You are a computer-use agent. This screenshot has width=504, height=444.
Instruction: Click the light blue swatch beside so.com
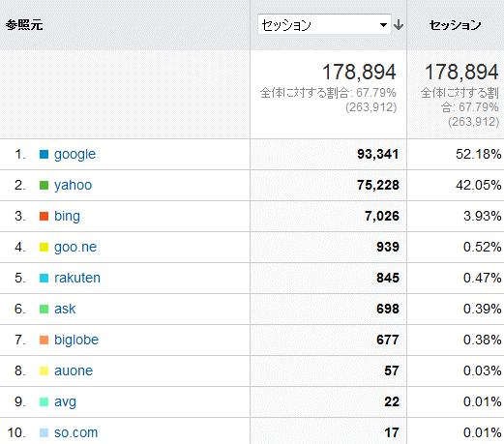click(x=44, y=432)
